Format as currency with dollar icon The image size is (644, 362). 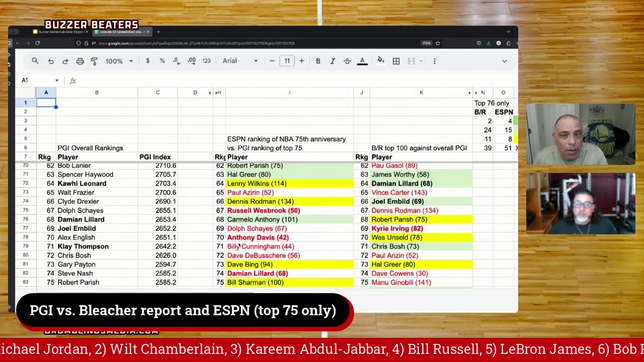click(x=147, y=61)
